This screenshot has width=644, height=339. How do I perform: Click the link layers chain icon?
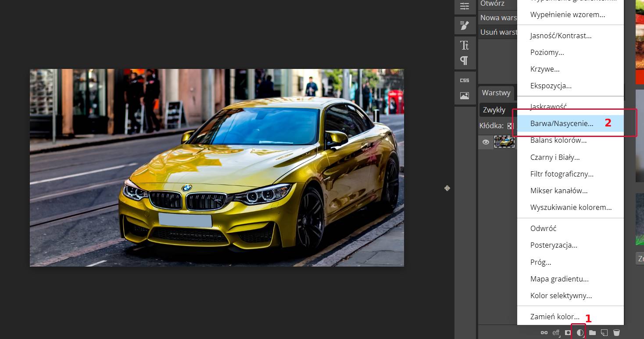[x=544, y=333]
